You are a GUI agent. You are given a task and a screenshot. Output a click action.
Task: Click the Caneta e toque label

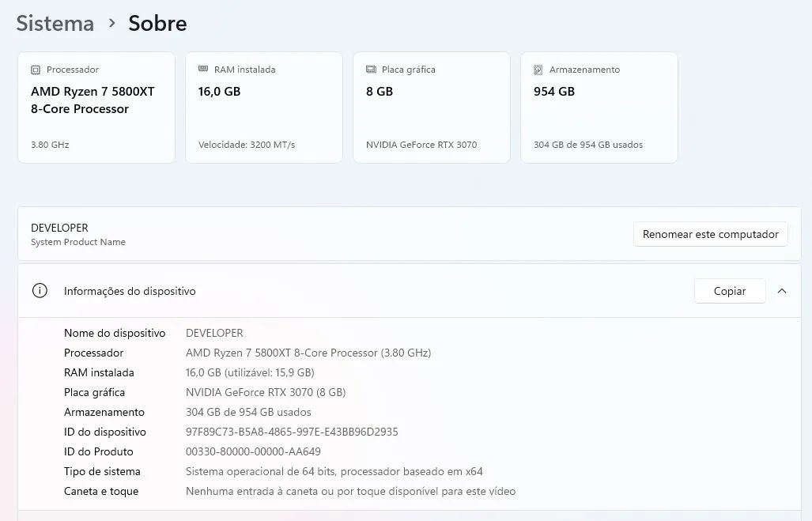[101, 491]
